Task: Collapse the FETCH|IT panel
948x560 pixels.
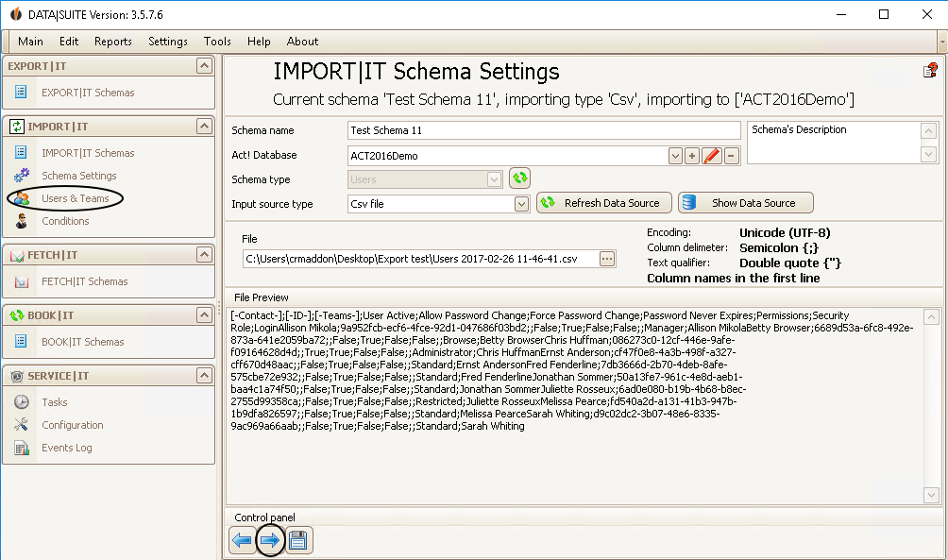Action: pyautogui.click(x=204, y=255)
